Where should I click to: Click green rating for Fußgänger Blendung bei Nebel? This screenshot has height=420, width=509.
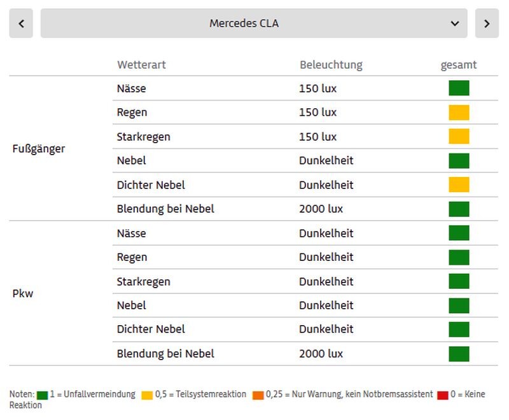click(459, 209)
